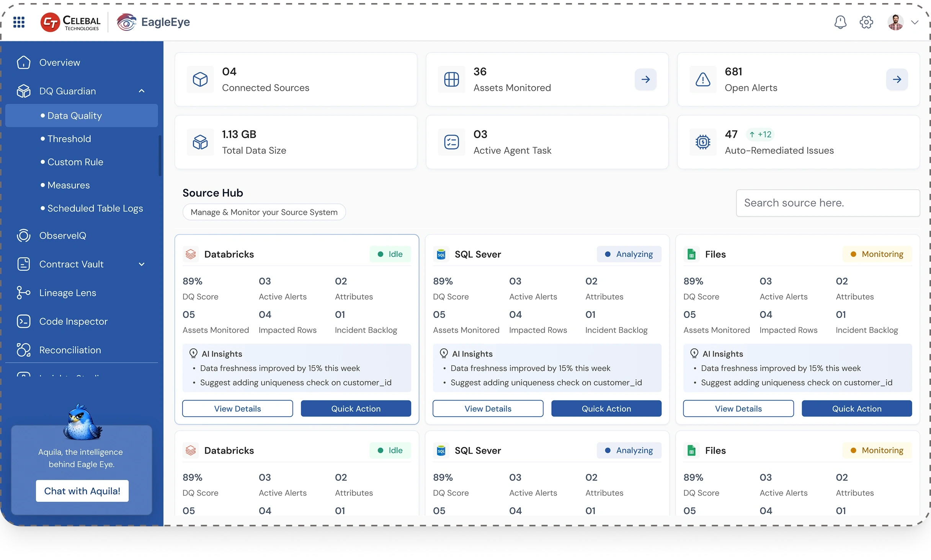931x560 pixels.
Task: Click the Reconciliation sidebar icon
Action: pyautogui.click(x=23, y=350)
